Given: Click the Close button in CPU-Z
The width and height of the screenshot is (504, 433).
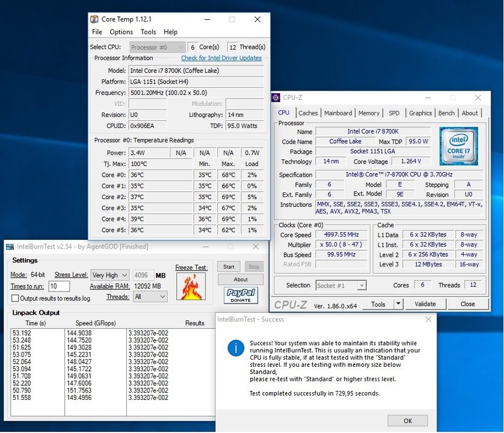Looking at the screenshot, I should point(467,304).
